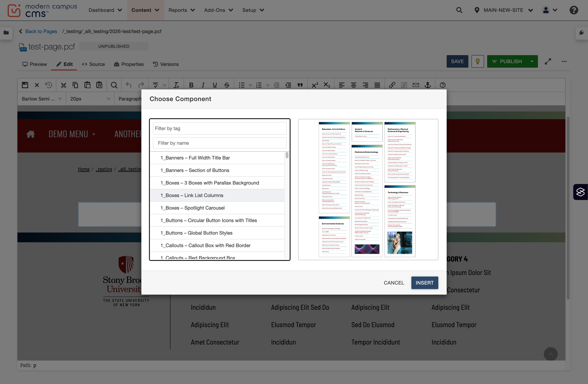Toggle superscript formatting
Image resolution: width=588 pixels, height=384 pixels.
click(x=315, y=85)
